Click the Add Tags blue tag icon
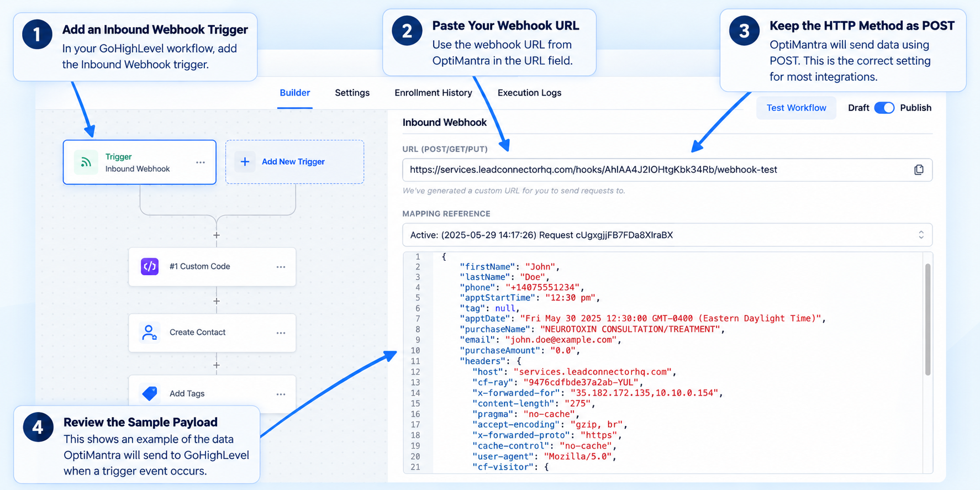Image resolution: width=980 pixels, height=490 pixels. pyautogui.click(x=150, y=393)
